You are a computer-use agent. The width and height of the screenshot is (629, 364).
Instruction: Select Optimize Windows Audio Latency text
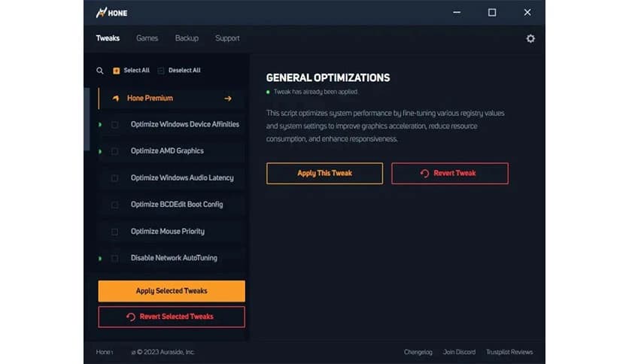coord(182,177)
